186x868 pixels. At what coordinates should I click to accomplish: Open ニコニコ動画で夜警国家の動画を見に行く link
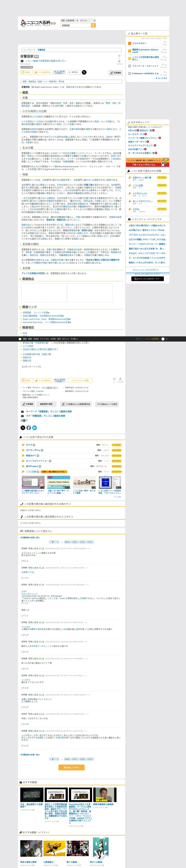[x=46, y=61]
